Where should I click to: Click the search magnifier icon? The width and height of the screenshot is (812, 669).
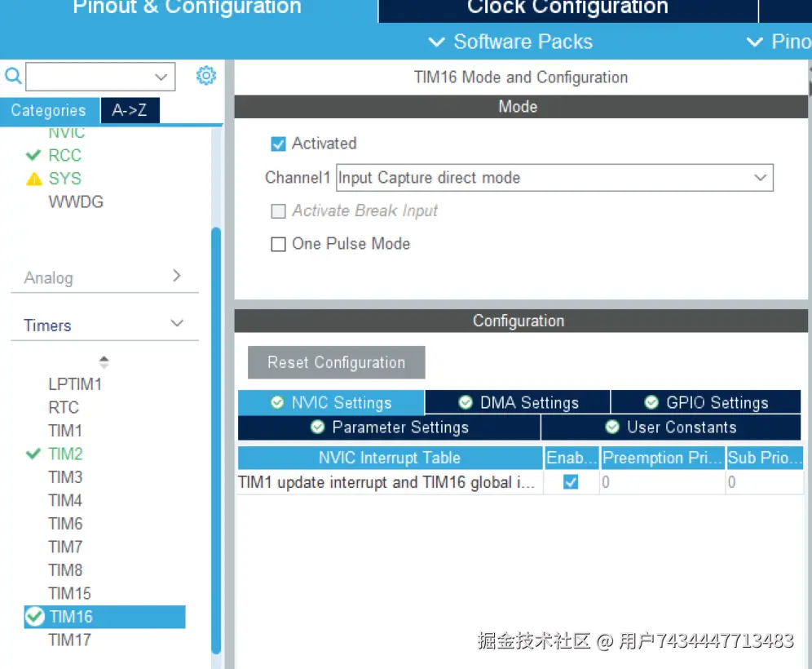click(x=13, y=77)
